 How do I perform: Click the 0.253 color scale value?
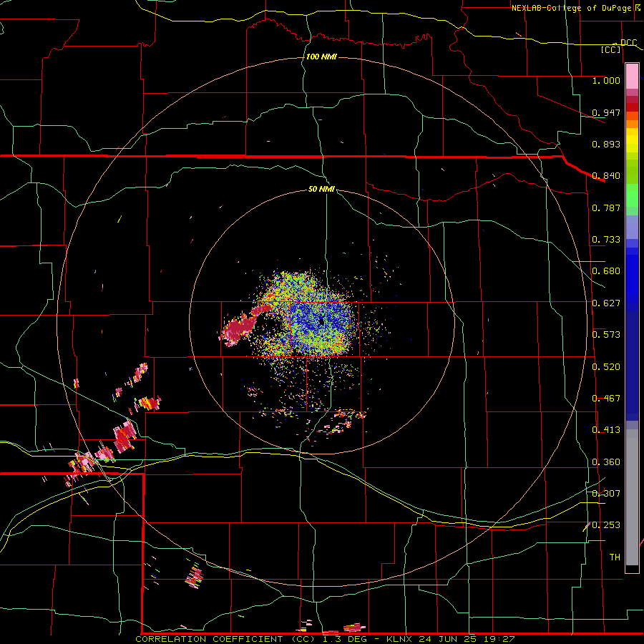pyautogui.click(x=606, y=525)
